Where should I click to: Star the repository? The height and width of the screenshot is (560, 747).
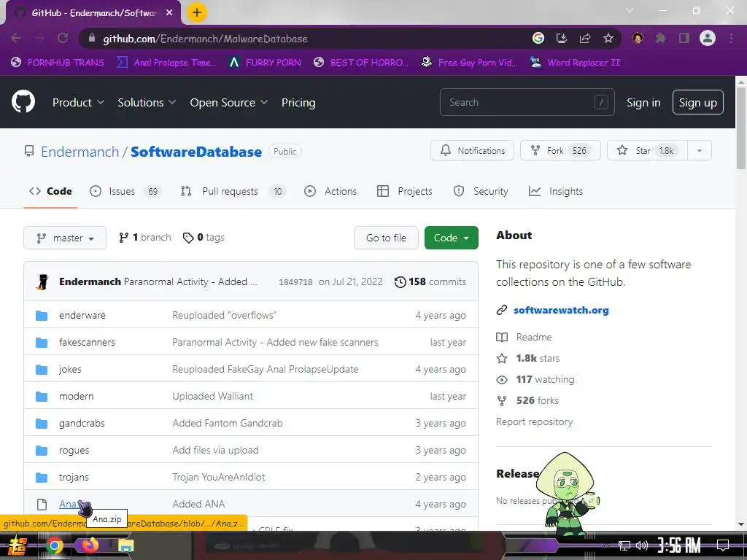[648, 150]
